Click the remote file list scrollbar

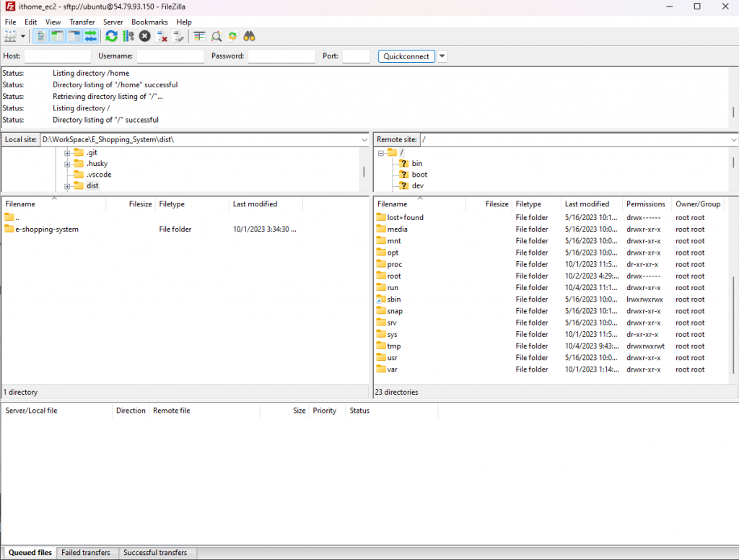pos(734,325)
